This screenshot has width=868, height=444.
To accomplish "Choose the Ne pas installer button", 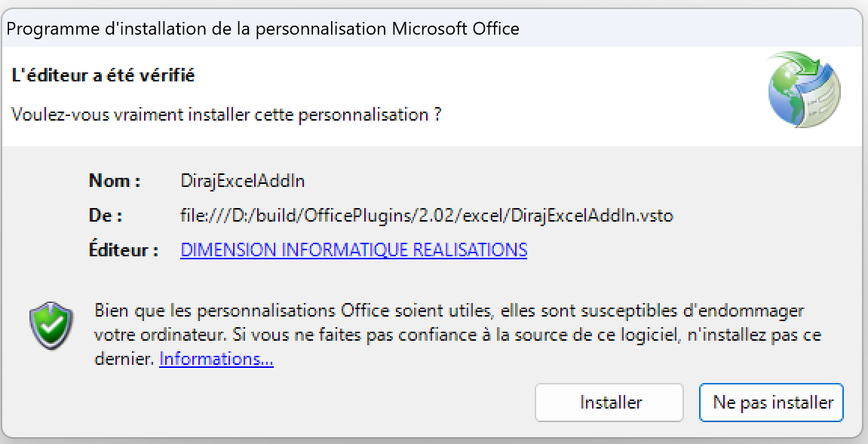I will (771, 403).
